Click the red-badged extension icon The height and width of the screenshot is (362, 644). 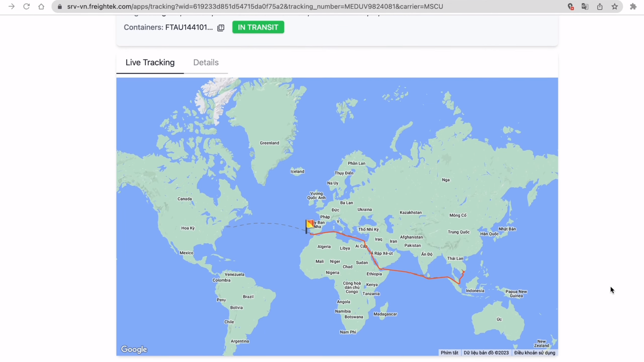pos(570,6)
